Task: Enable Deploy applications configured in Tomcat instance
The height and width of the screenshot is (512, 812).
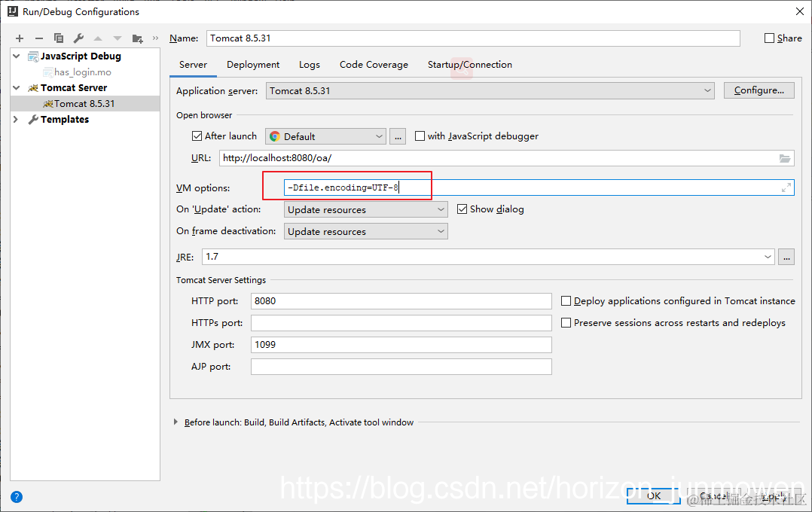Action: point(566,300)
